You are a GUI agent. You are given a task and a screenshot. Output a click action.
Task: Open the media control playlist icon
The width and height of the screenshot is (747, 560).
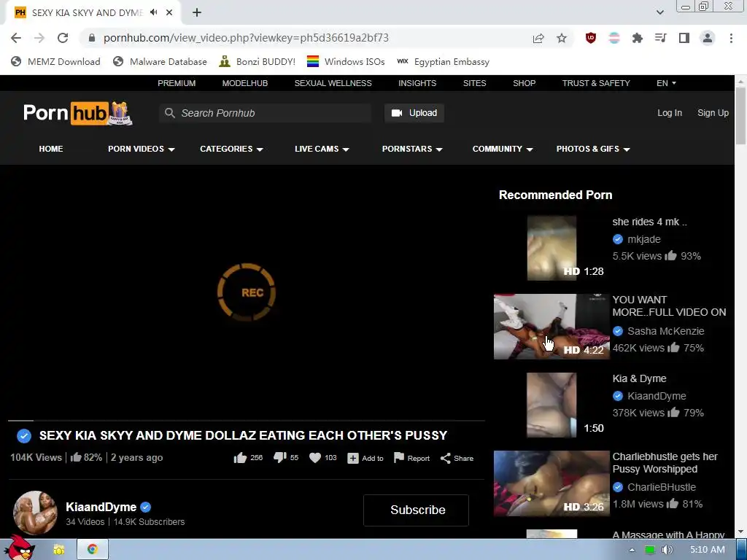(x=661, y=38)
